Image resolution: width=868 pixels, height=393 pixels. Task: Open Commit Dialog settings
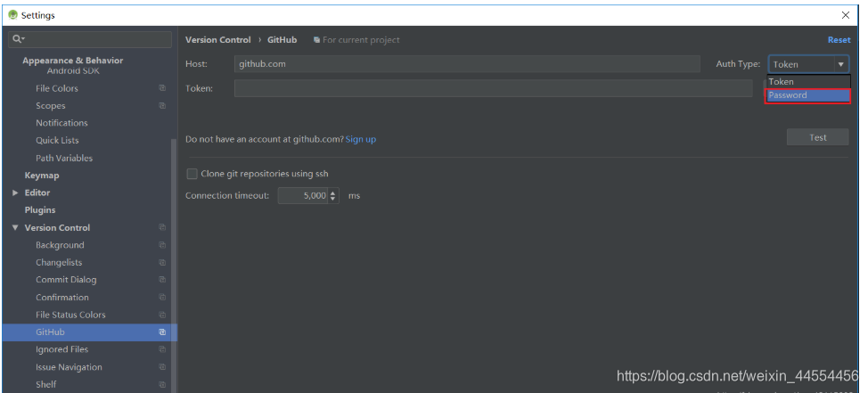click(66, 280)
